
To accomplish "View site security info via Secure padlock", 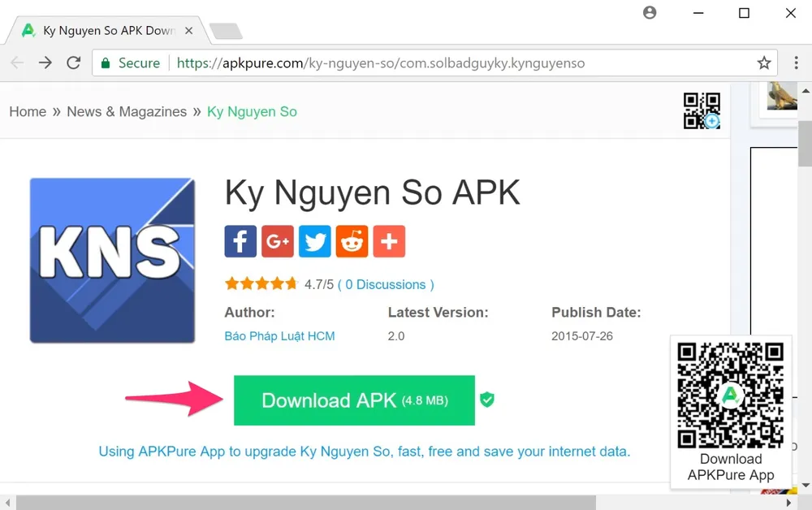I will tap(131, 63).
